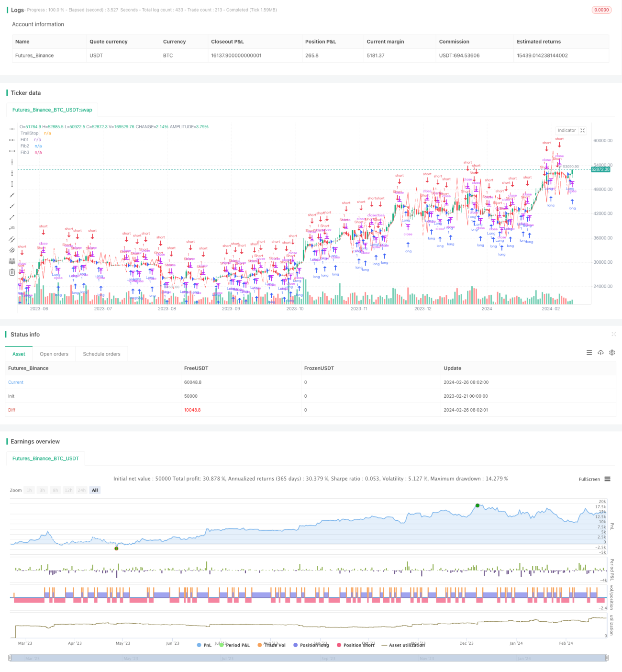
Task: Expand the chart fullscreen icon beside Indicator
Action: tap(582, 130)
